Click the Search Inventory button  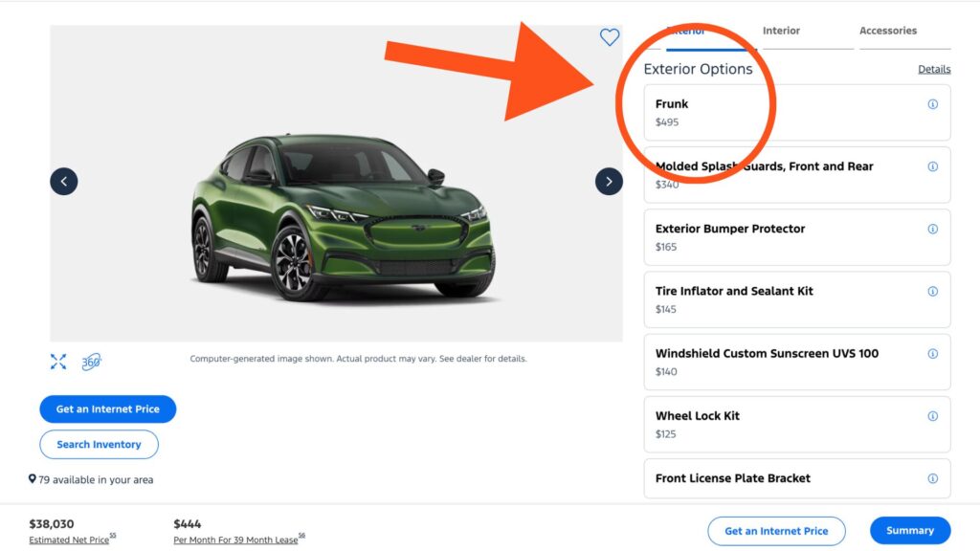click(x=99, y=444)
